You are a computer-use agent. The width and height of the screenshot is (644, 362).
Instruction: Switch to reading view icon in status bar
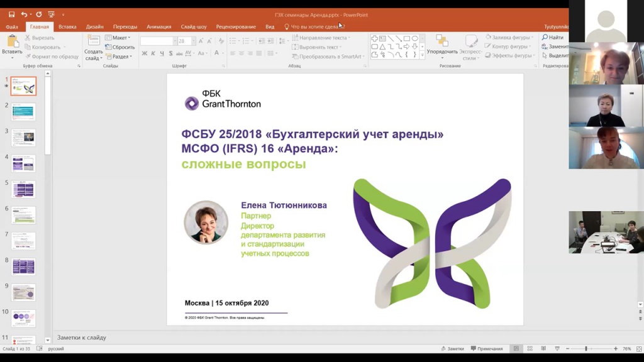[x=543, y=348]
